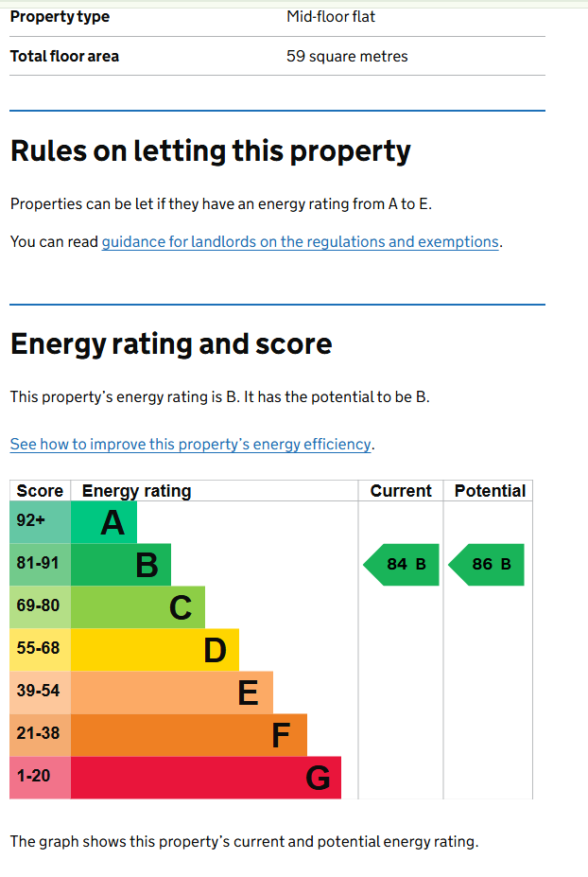Click the 'Energy rating and score' heading
Viewport: 588px width, 877px height.
pos(171,344)
